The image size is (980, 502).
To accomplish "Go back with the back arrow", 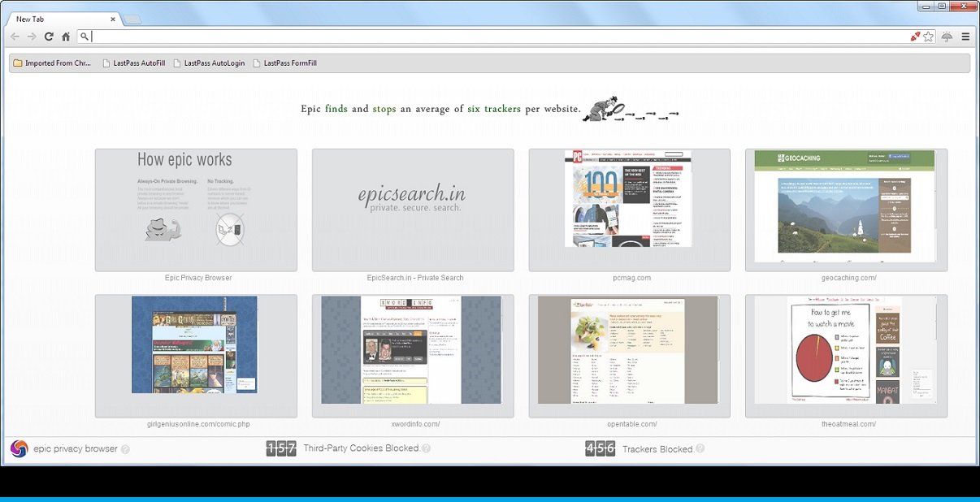I will [15, 37].
